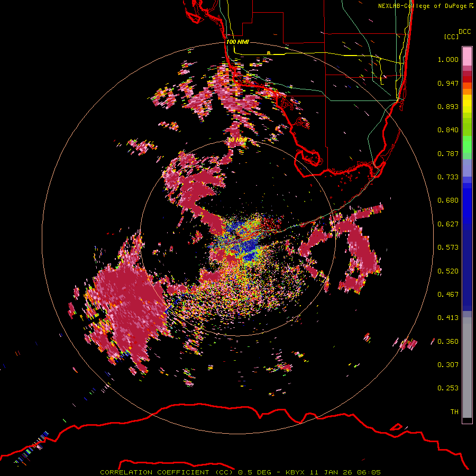Click the 0.627 scale value

tap(448, 224)
